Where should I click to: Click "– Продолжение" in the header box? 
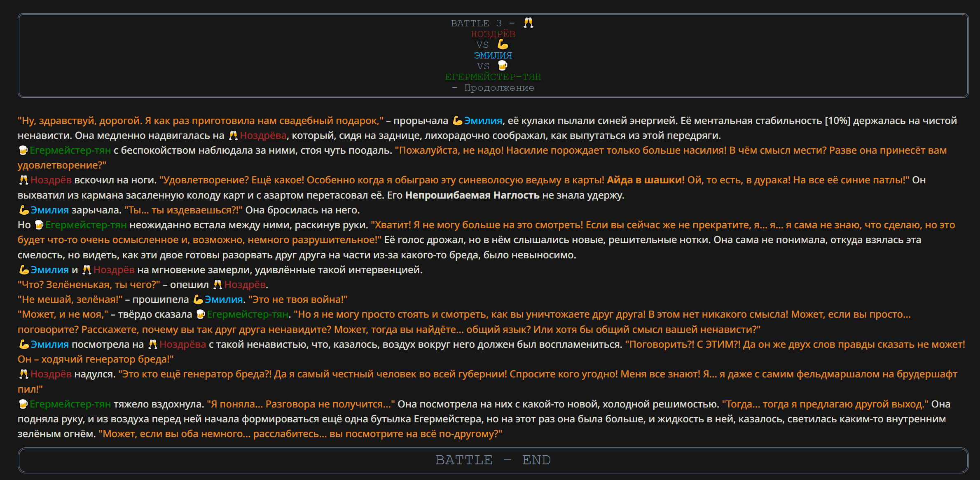click(493, 87)
